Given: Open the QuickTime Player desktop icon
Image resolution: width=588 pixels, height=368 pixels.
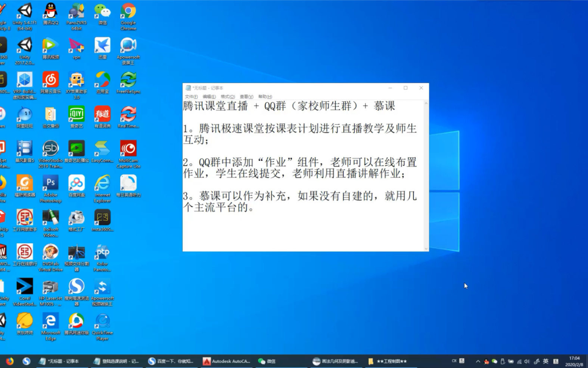Looking at the screenshot, I should tap(102, 327).
